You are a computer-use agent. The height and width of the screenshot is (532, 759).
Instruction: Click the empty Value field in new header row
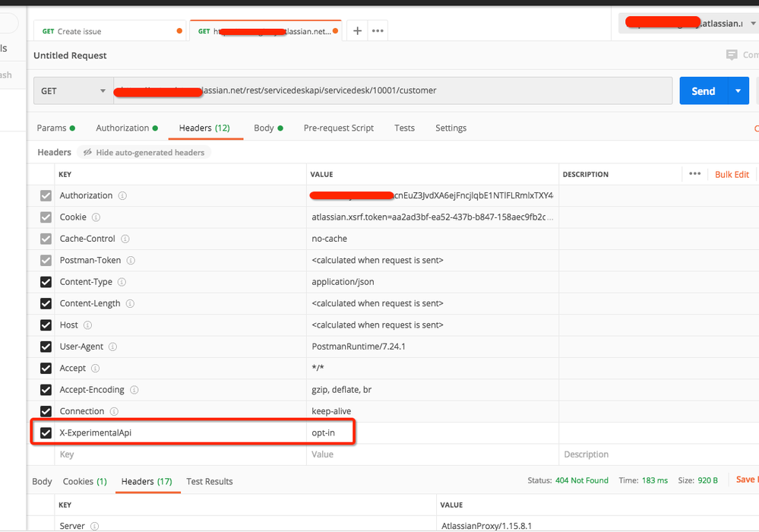(x=432, y=454)
